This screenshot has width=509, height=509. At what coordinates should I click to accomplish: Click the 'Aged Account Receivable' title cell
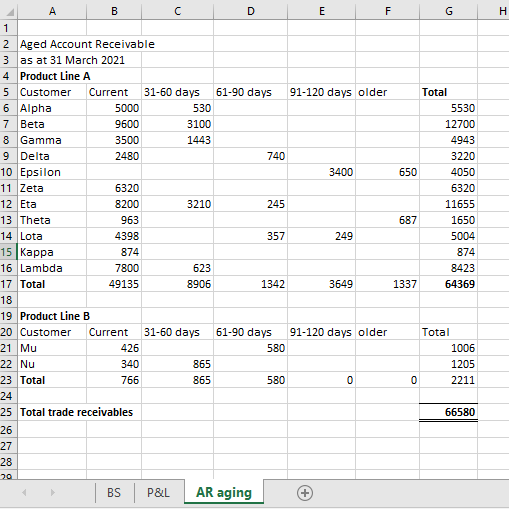[87, 44]
